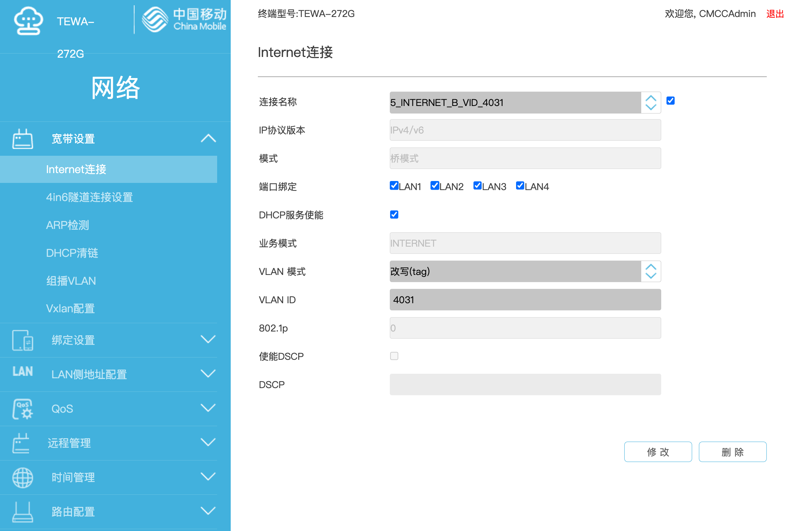Click the routing config icon
This screenshot has width=812, height=531.
(x=23, y=512)
